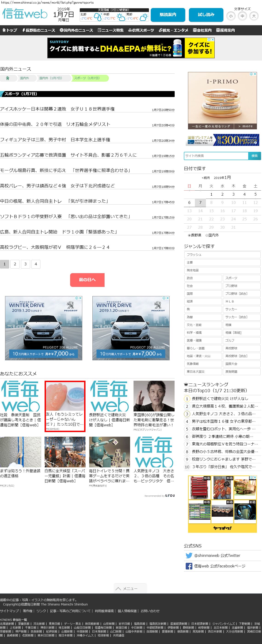Open 信州スポーツ in the navigation bar
The width and height of the screenshot is (262, 644).
click(x=141, y=30)
